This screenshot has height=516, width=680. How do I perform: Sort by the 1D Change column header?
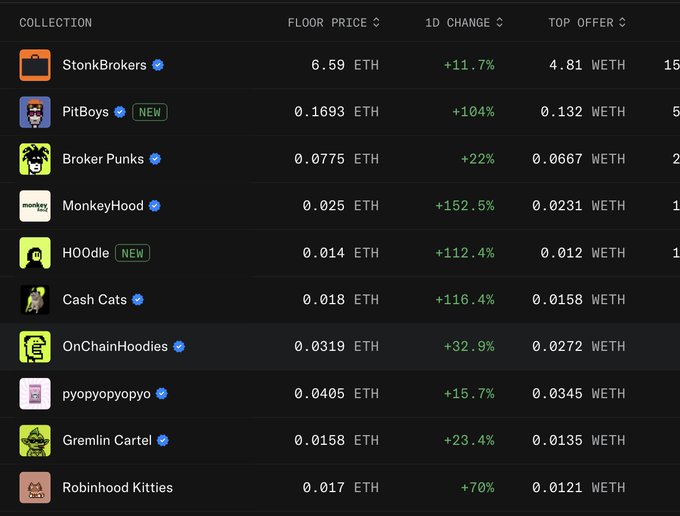click(464, 23)
